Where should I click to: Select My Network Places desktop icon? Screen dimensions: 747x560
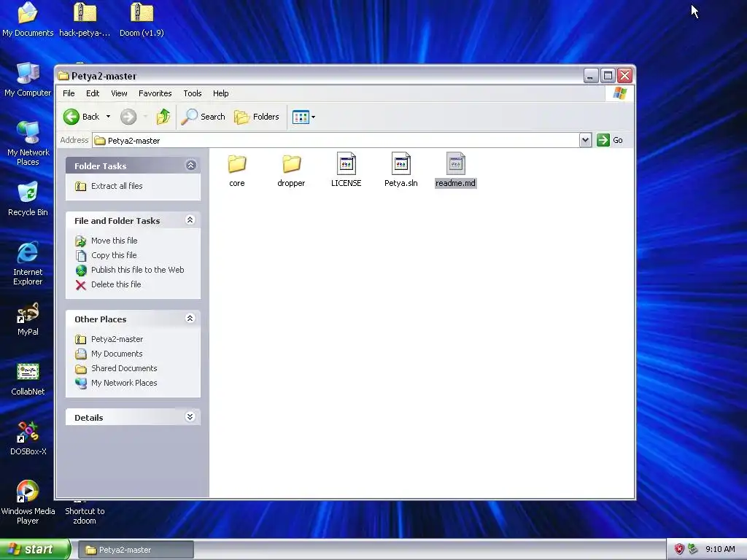(x=28, y=144)
